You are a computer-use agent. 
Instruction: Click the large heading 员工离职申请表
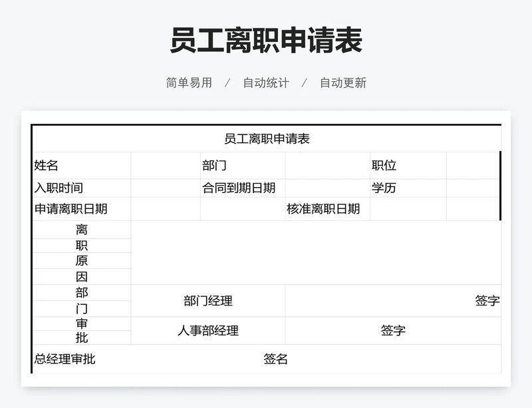pos(266,41)
